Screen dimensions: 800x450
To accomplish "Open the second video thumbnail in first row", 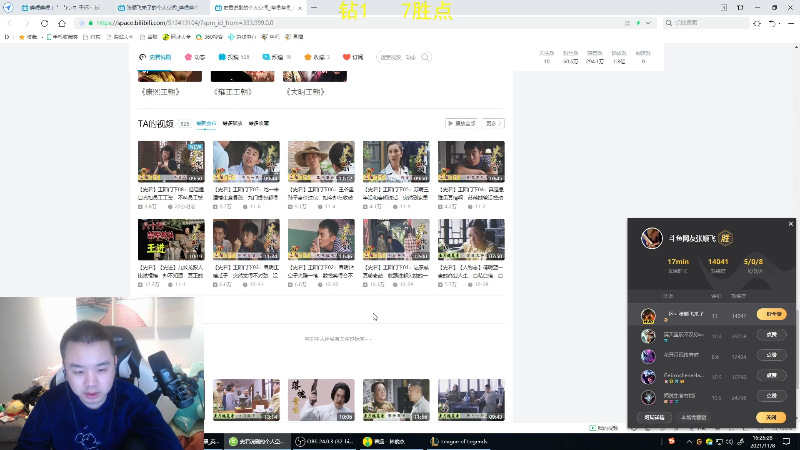I will pos(246,161).
